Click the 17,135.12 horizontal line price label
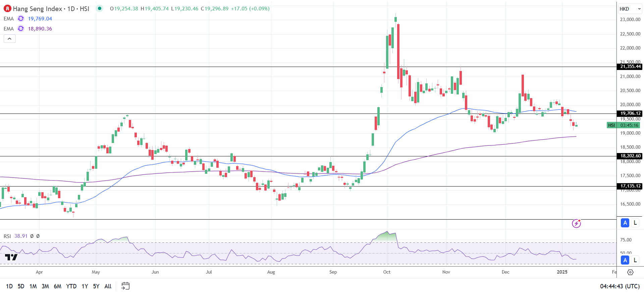Image resolution: width=644 pixels, height=293 pixels. point(630,186)
